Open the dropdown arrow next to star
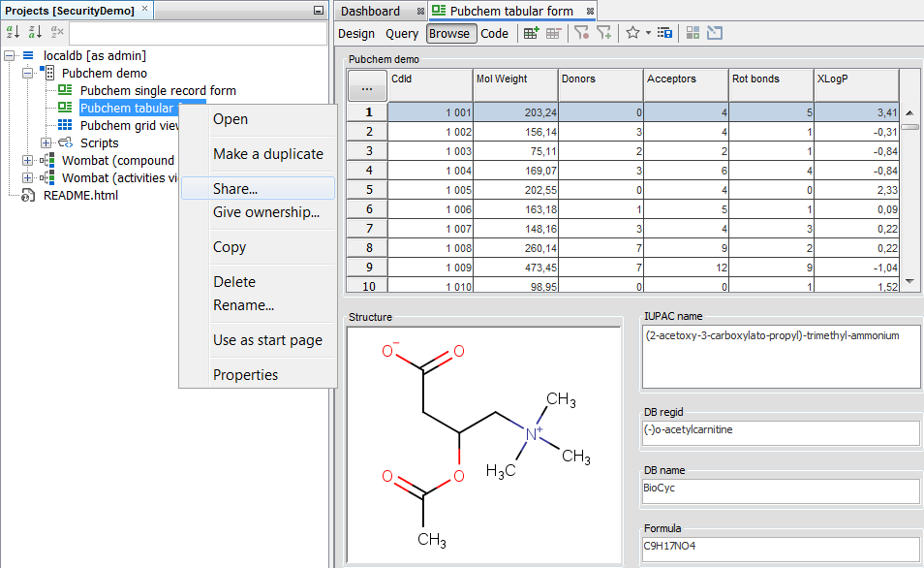The height and width of the screenshot is (568, 924). pyautogui.click(x=648, y=34)
